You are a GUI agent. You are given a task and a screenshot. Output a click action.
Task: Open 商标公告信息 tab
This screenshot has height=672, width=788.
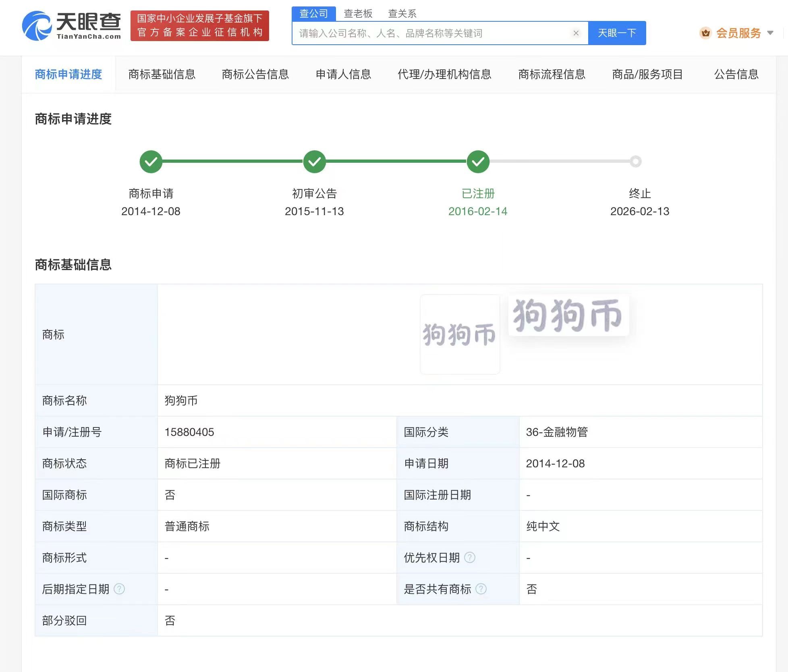pyautogui.click(x=255, y=75)
